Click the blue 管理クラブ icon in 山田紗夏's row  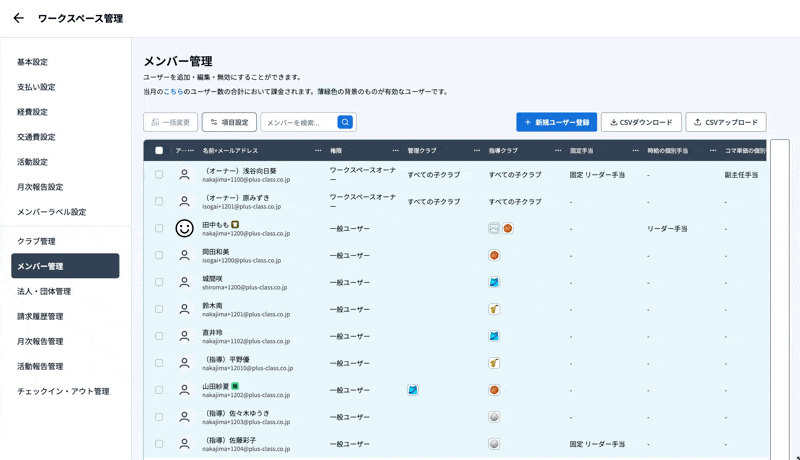[x=412, y=390]
